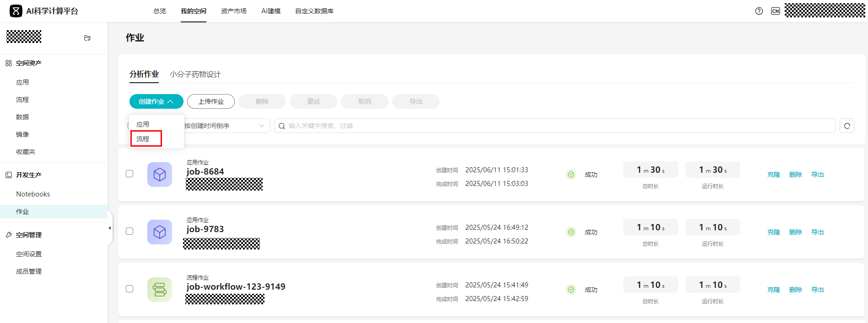Screen dimensions: 868x323
Task: Click the cube icon of job-8684
Action: [x=160, y=175]
